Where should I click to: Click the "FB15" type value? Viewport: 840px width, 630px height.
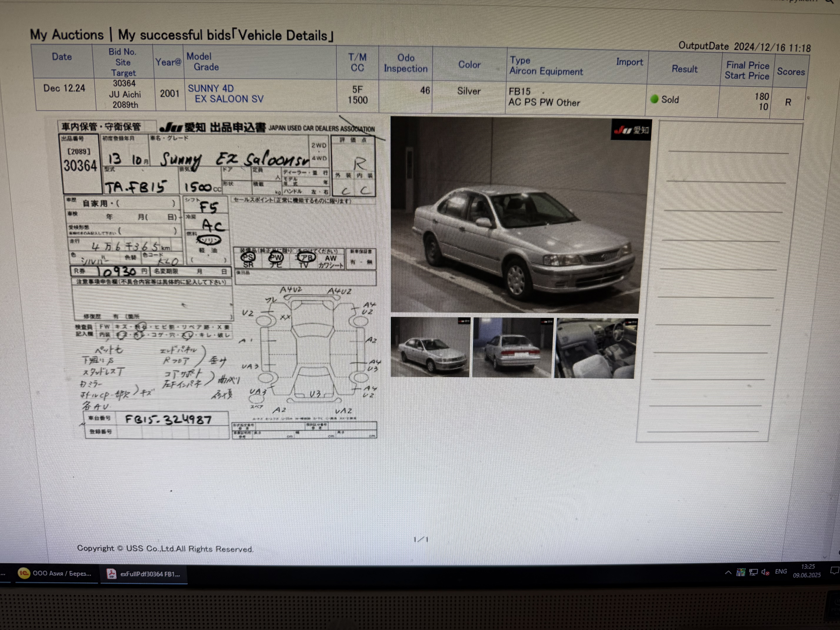520,91
